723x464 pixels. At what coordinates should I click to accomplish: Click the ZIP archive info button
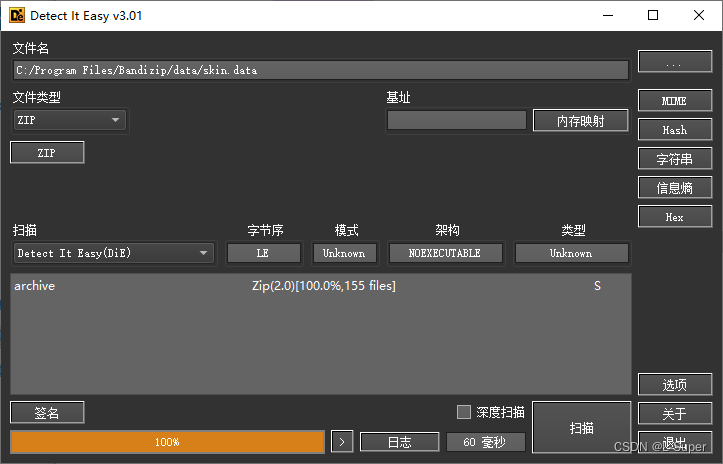pos(47,153)
